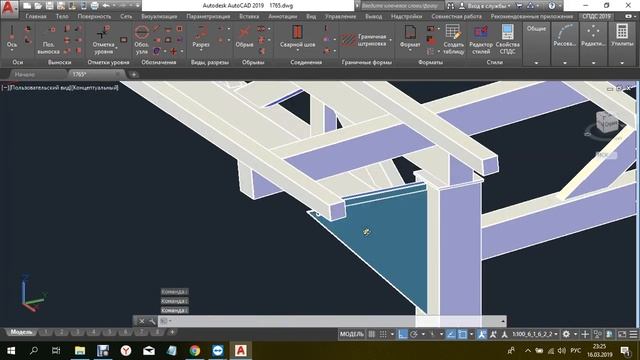Open the AutoCAD application menu button
Viewport: 640px width, 360px height.
(x=9, y=9)
